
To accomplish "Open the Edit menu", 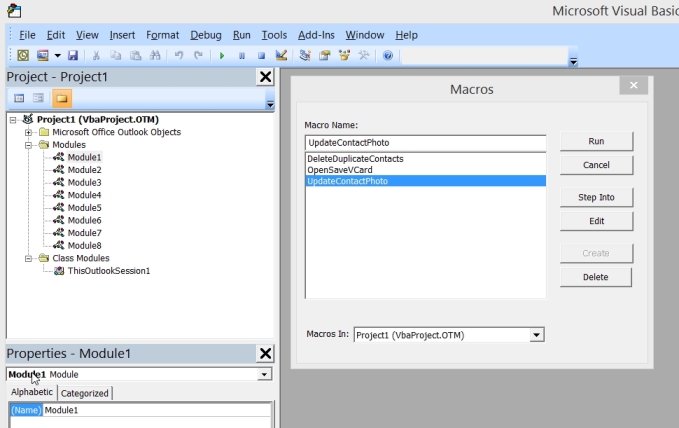I will [x=56, y=35].
